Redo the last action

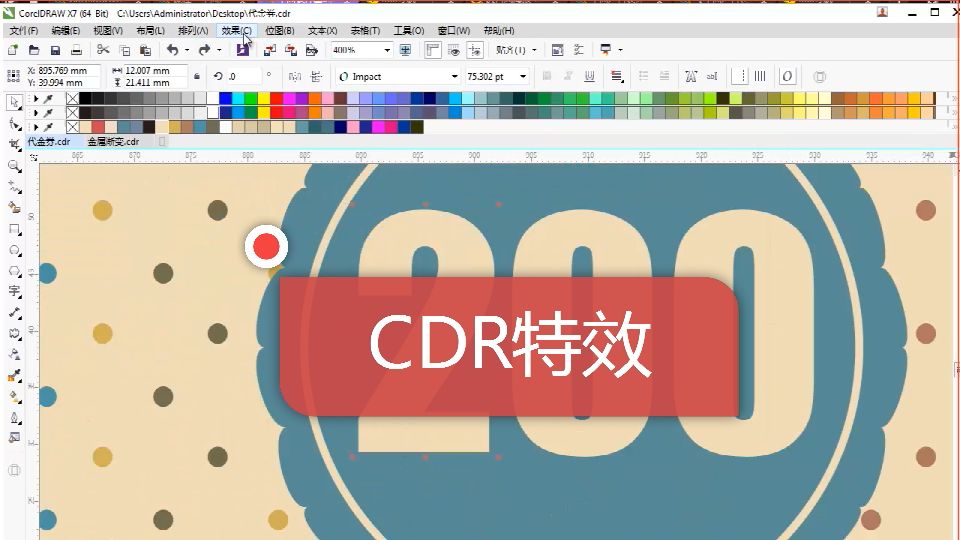204,50
